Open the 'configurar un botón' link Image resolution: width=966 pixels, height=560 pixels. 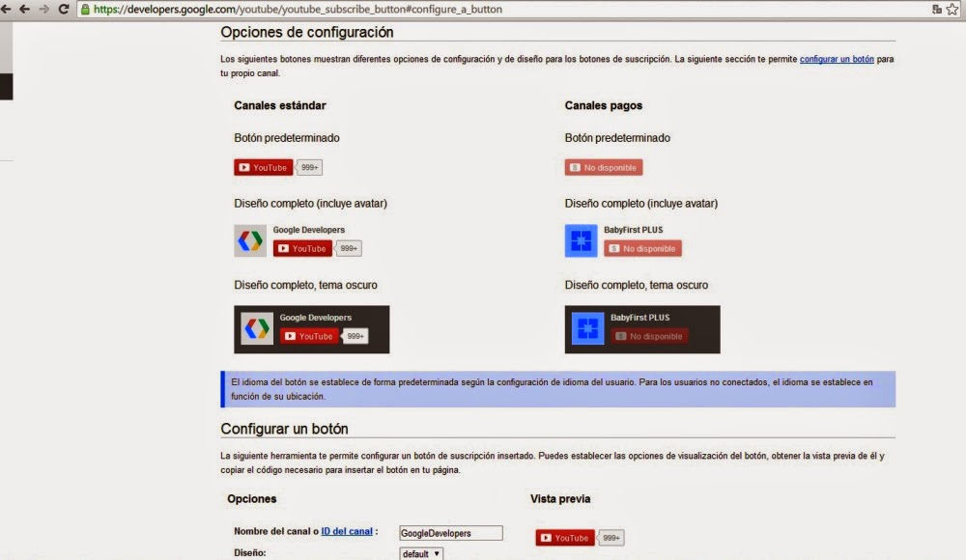click(x=837, y=59)
